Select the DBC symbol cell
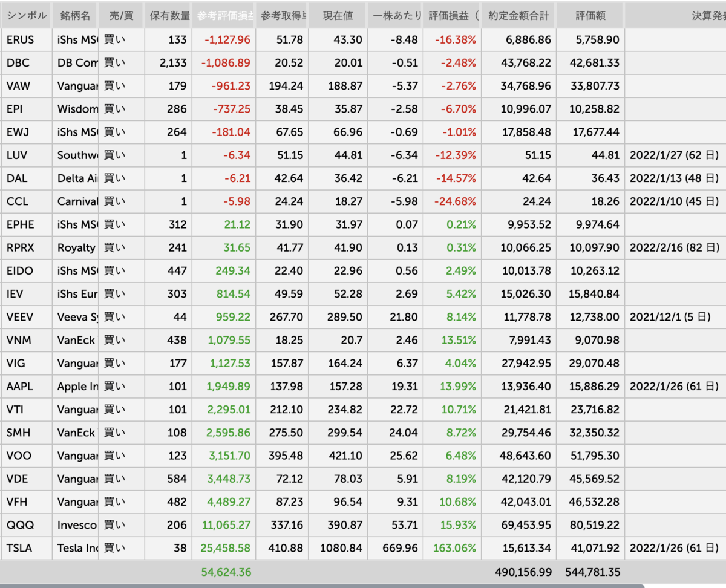Image resolution: width=726 pixels, height=588 pixels. point(26,63)
